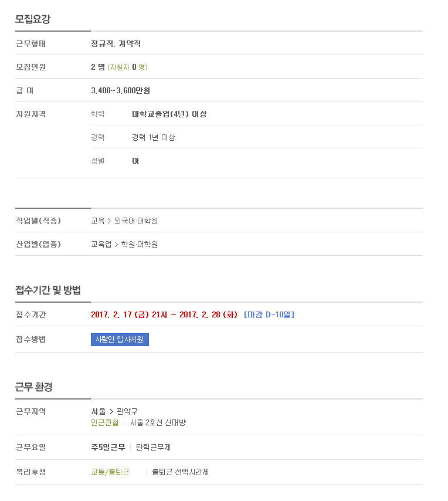Click the 지원자 0 명 applicant count
This screenshot has height=501, width=448.
tap(127, 67)
